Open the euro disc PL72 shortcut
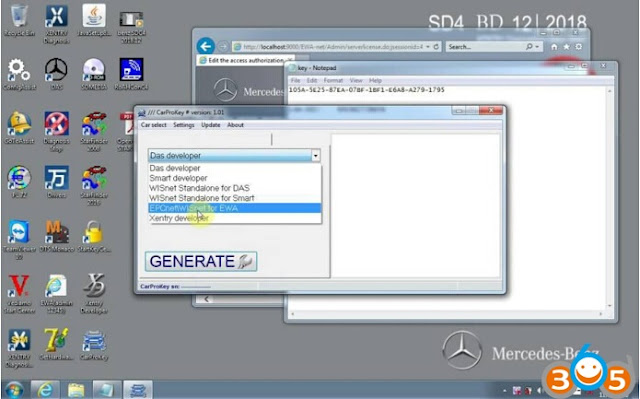 (19, 182)
